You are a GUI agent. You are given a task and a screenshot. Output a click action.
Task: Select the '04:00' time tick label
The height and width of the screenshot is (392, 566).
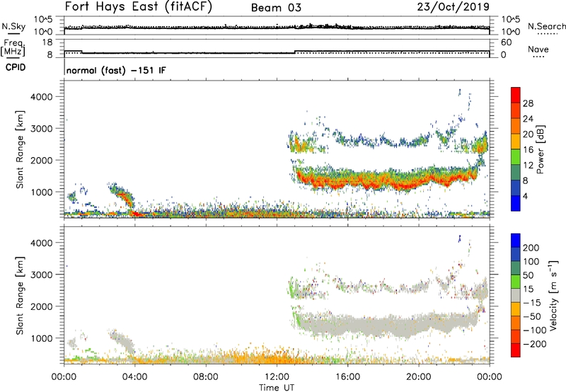134,377
